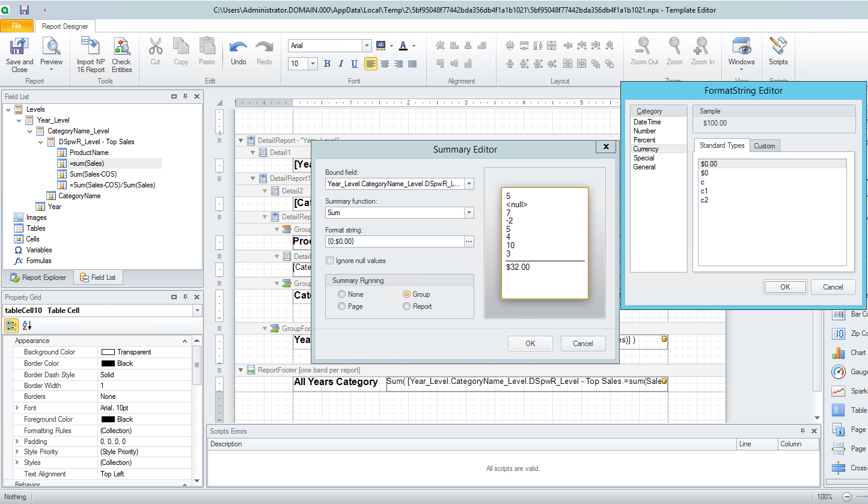Run the Check Entities tool
The image size is (868, 504).
pos(121,47)
